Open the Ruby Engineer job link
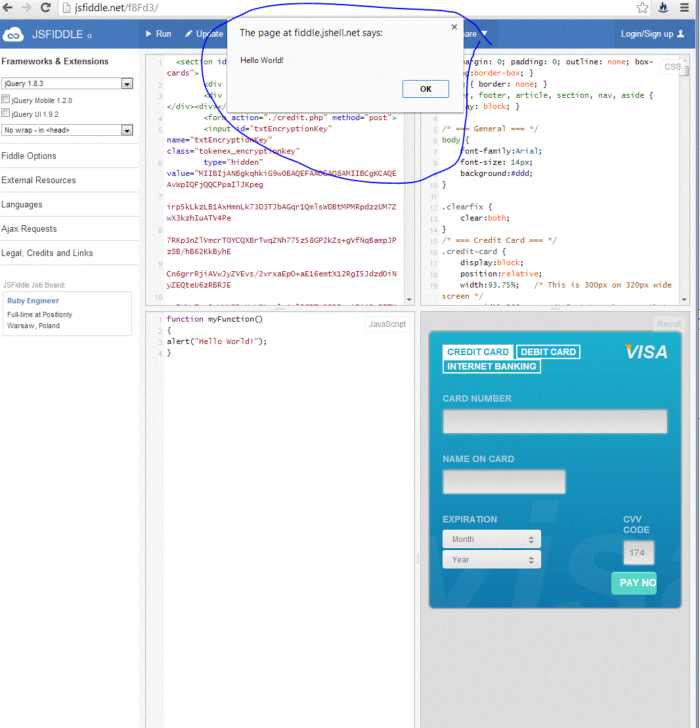Viewport: 700px width, 728px height. point(33,301)
